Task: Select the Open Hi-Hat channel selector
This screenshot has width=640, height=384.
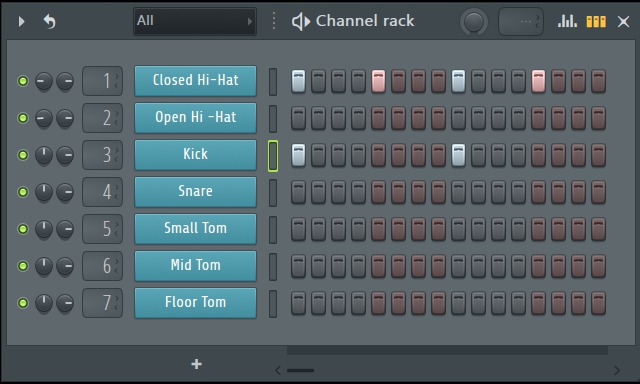Action: (x=273, y=118)
